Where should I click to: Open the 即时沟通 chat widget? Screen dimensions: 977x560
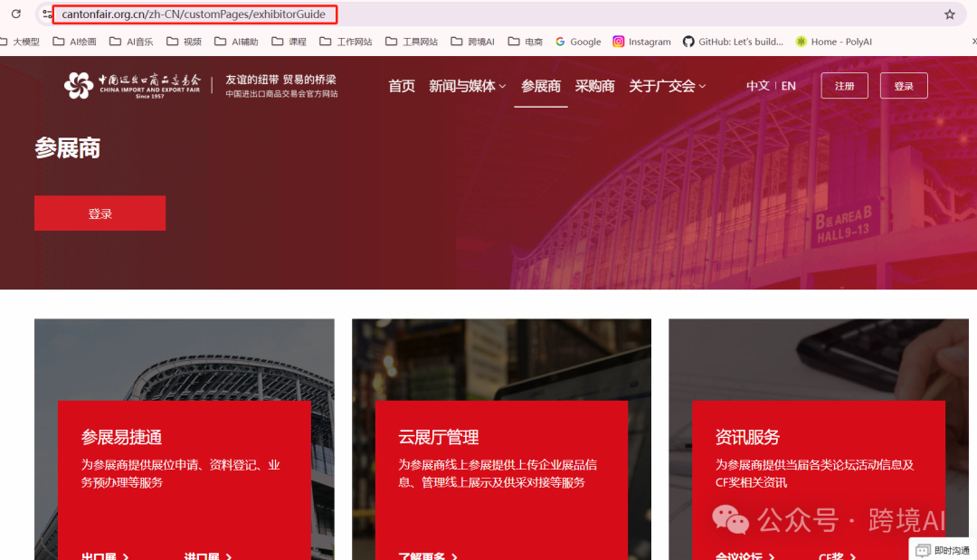[x=943, y=550]
